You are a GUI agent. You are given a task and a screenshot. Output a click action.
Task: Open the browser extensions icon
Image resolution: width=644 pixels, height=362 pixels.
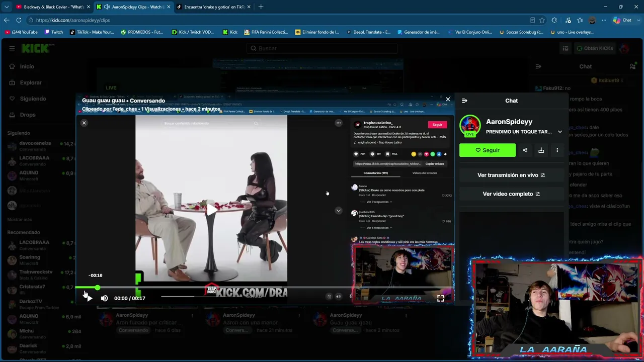[x=554, y=20]
